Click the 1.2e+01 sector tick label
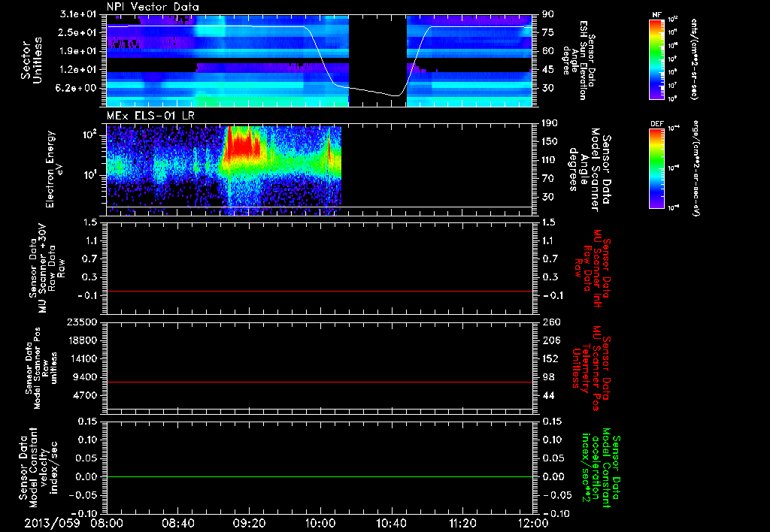 (x=78, y=70)
